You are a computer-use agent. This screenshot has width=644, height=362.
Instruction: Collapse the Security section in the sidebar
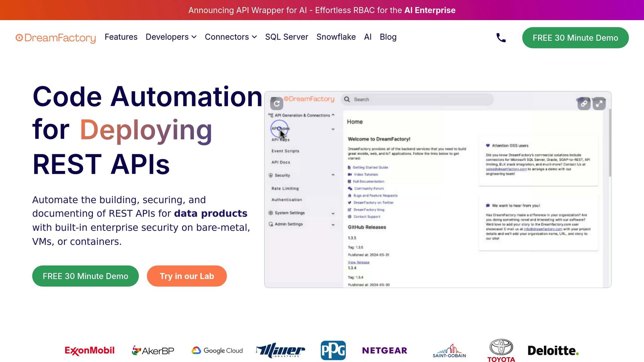click(332, 175)
